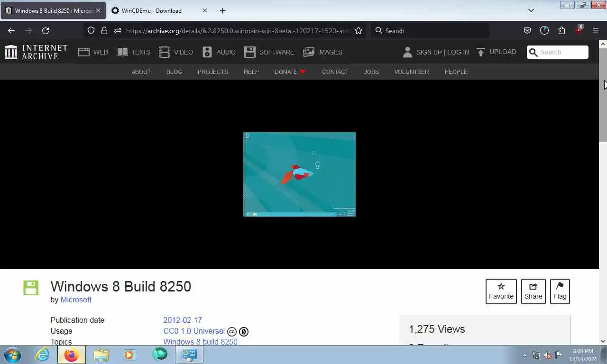Image resolution: width=607 pixels, height=364 pixels.
Task: Open the SOFTWARE floppy disk icon
Action: coord(250,52)
